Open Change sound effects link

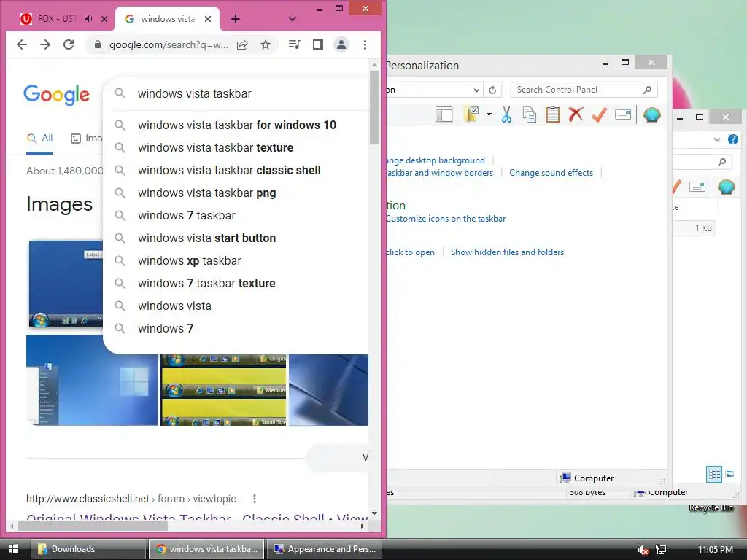(551, 173)
